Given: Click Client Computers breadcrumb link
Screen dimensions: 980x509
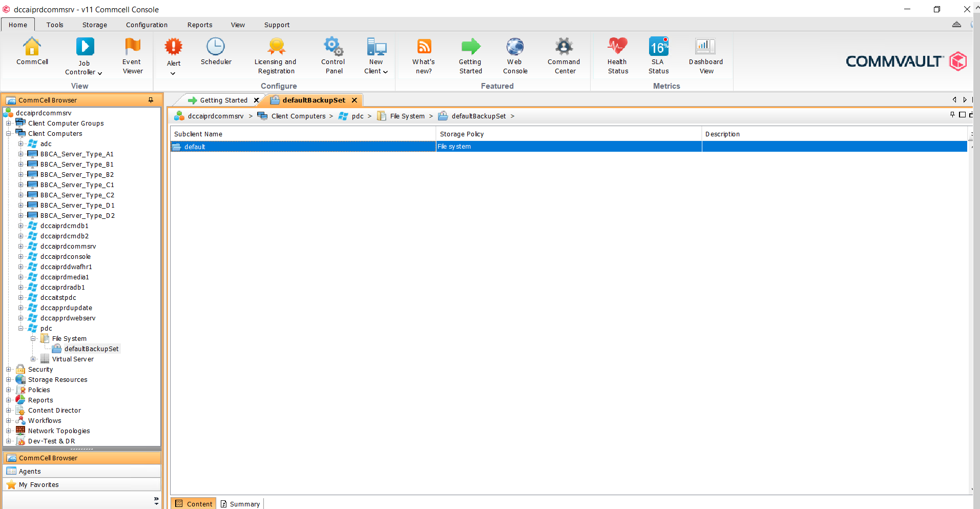Looking at the screenshot, I should point(298,116).
